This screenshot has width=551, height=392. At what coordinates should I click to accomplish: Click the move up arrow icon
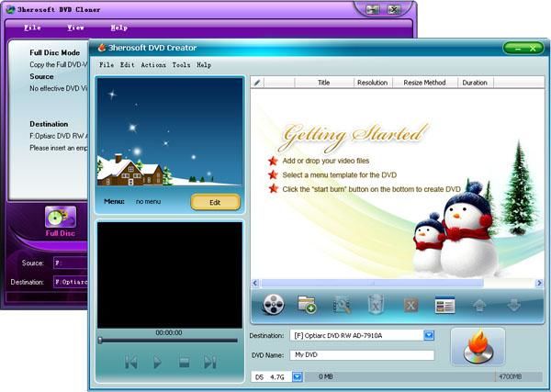[x=479, y=305]
